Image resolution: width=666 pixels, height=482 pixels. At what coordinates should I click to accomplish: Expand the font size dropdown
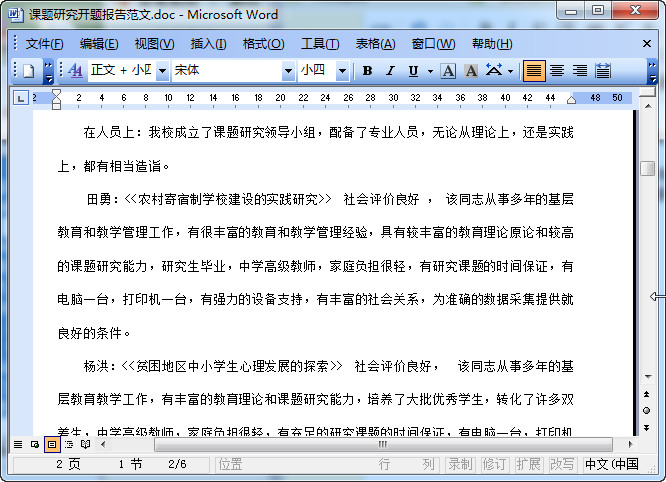342,70
